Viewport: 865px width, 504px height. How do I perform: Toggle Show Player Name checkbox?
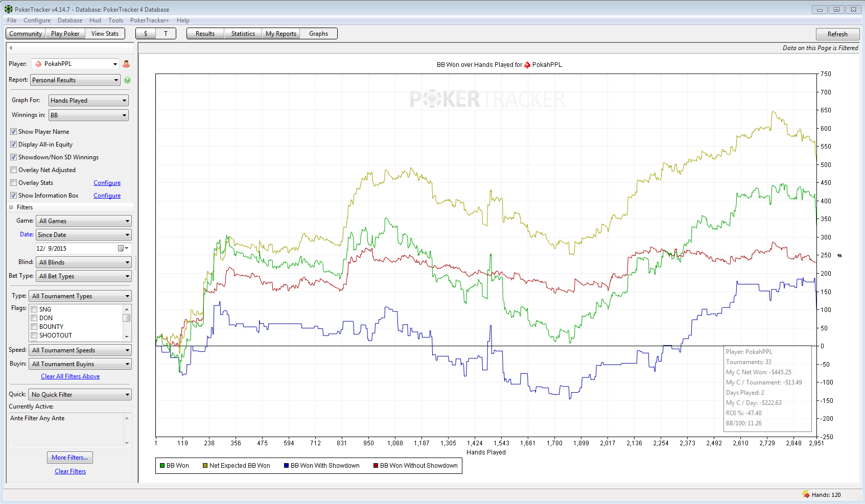(x=14, y=132)
